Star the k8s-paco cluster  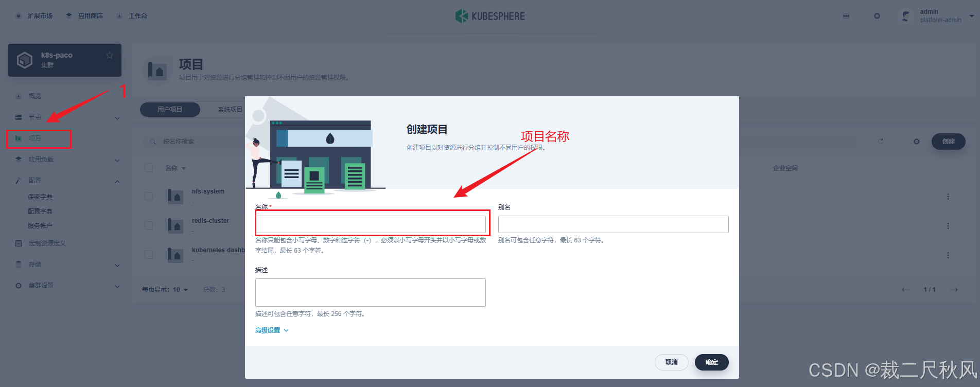point(110,55)
